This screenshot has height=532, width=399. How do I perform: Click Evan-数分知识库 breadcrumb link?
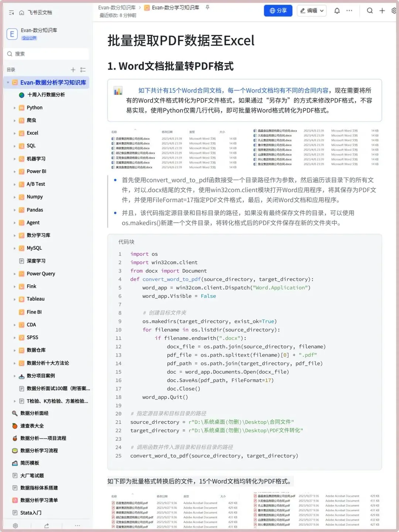[117, 7]
